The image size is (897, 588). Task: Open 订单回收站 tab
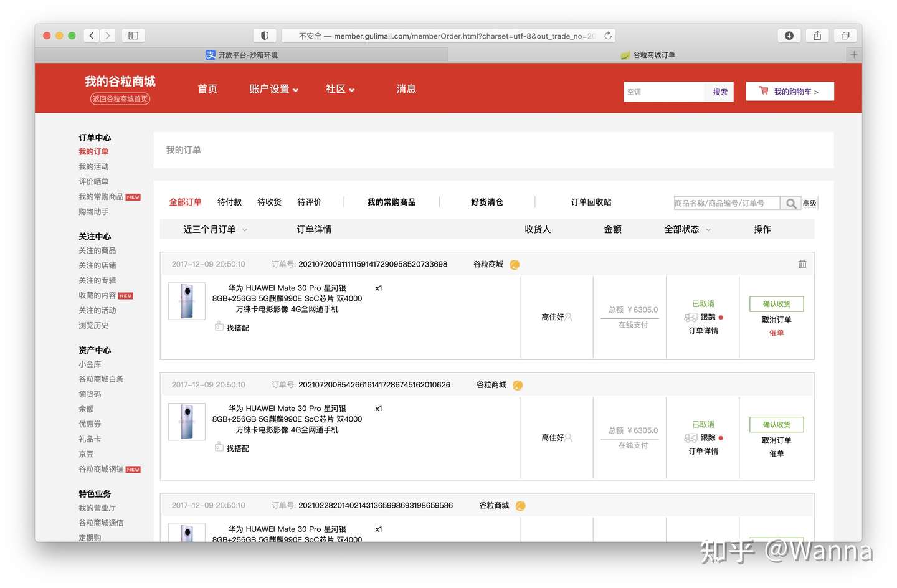tap(591, 202)
